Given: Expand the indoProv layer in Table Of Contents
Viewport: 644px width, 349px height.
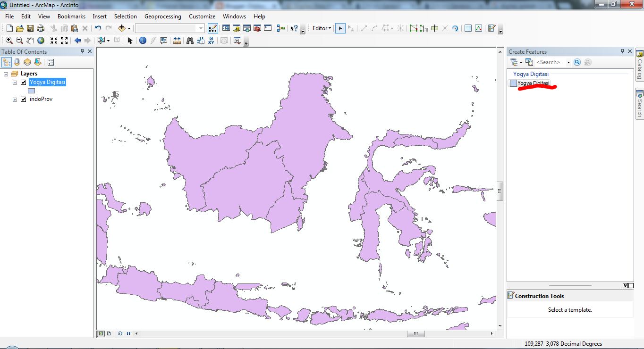Looking at the screenshot, I should click(x=15, y=99).
